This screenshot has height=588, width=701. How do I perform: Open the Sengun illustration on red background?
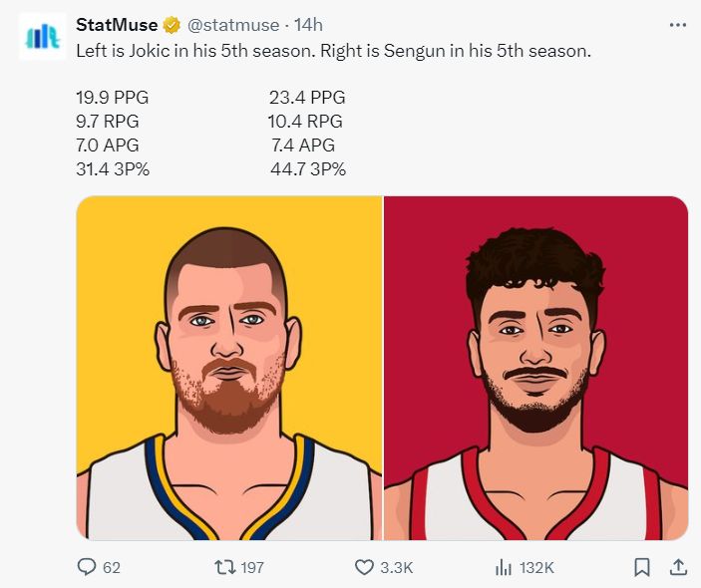click(535, 368)
